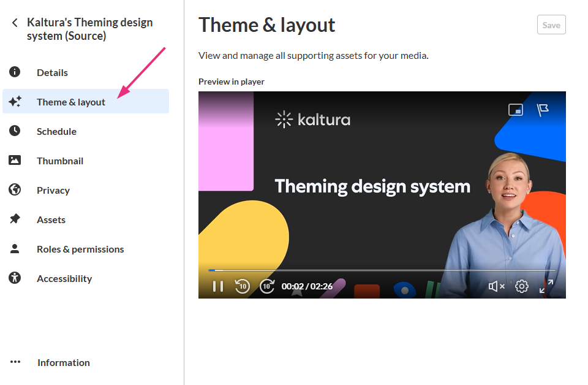This screenshot has width=588, height=385.
Task: Click the Accessibility figure icon
Action: coord(15,278)
